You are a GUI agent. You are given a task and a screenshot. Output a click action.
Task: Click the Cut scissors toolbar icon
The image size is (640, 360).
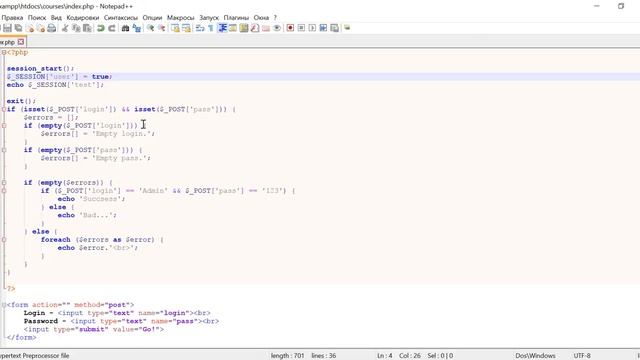[x=65, y=28]
